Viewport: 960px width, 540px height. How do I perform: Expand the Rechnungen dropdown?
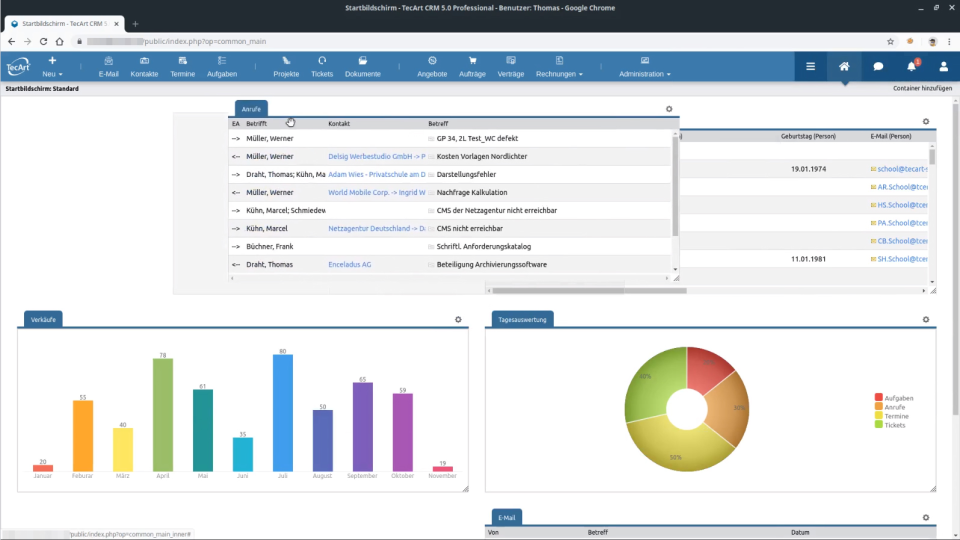click(x=559, y=67)
